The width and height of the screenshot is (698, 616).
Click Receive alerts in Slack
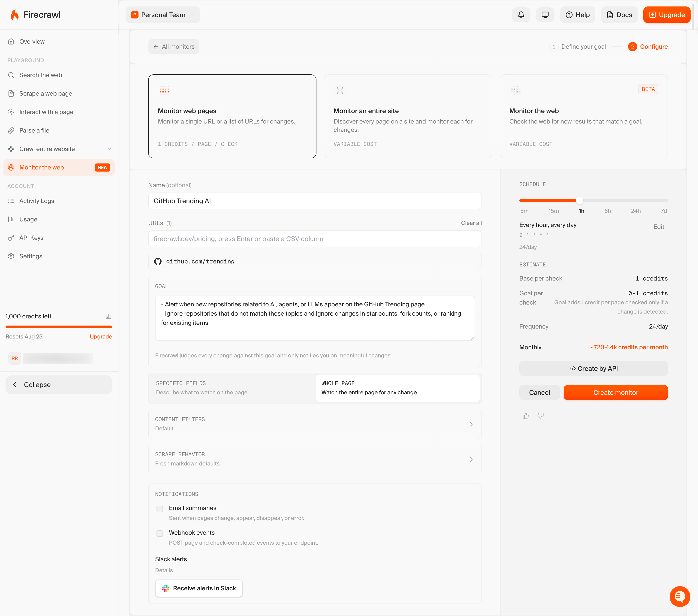tap(199, 588)
